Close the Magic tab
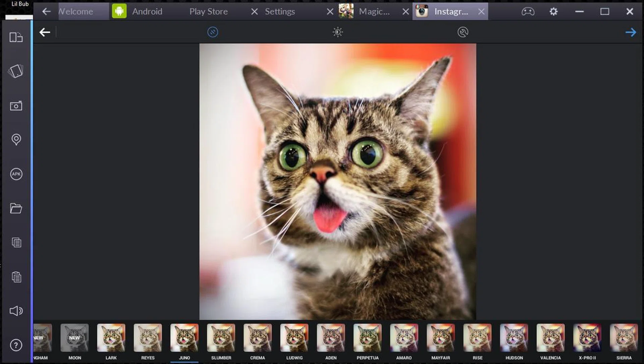644x364 pixels. (x=406, y=11)
